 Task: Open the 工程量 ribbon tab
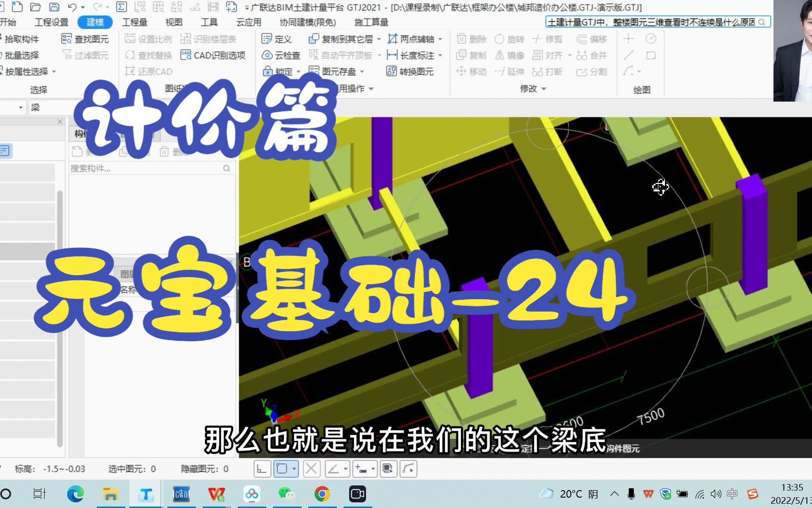tap(135, 22)
